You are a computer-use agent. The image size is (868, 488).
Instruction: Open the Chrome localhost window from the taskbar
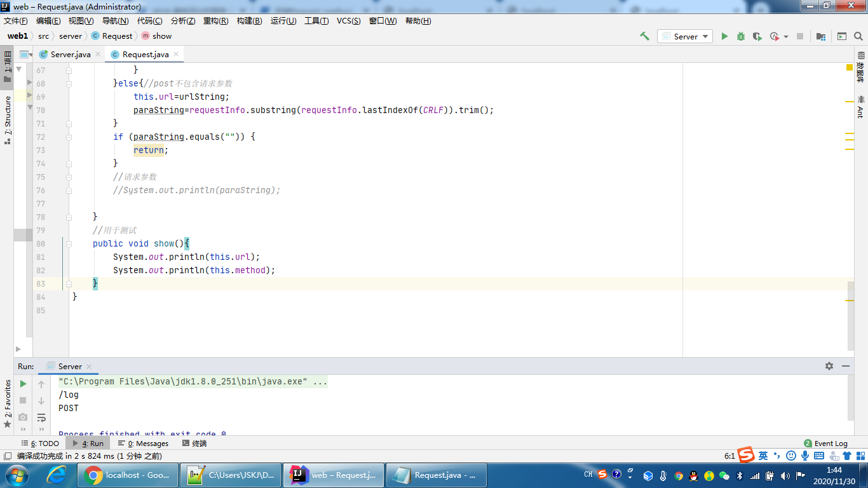point(128,475)
